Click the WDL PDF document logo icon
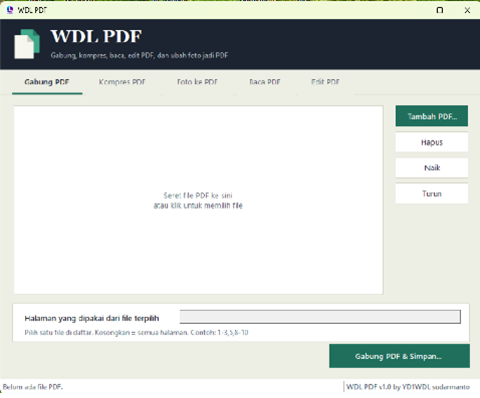This screenshot has width=480, height=398. (27, 44)
